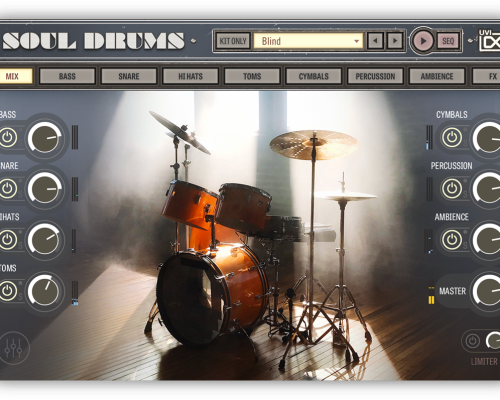
Task: Click the Percussion volume knob
Action: 487,189
